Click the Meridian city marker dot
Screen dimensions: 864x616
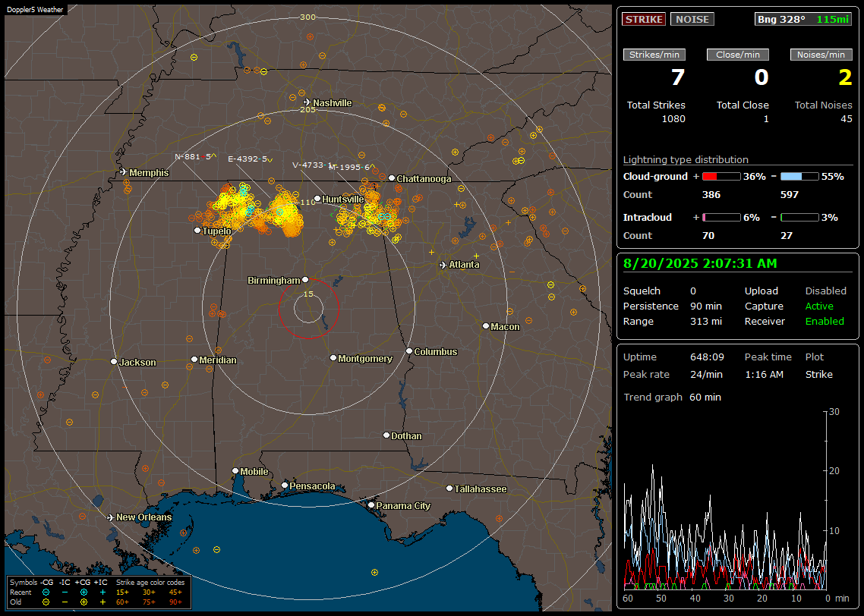click(194, 360)
